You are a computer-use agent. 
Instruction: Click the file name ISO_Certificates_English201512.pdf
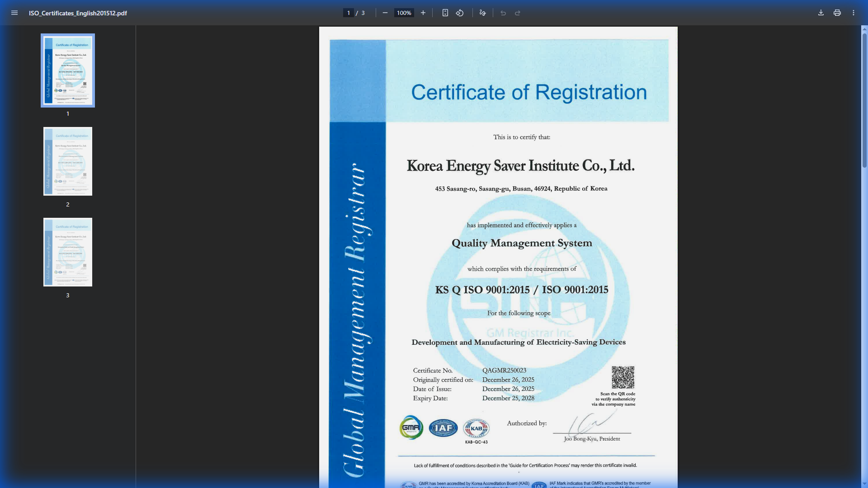78,13
